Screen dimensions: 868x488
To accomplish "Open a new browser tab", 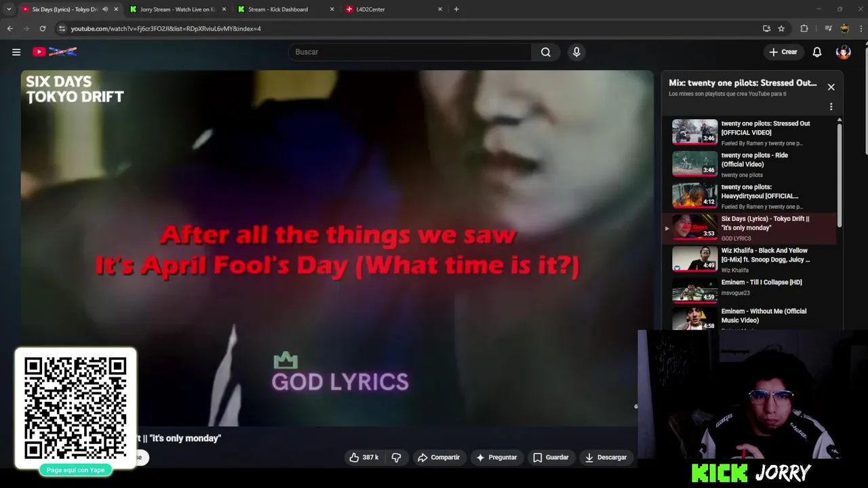I will coord(456,9).
